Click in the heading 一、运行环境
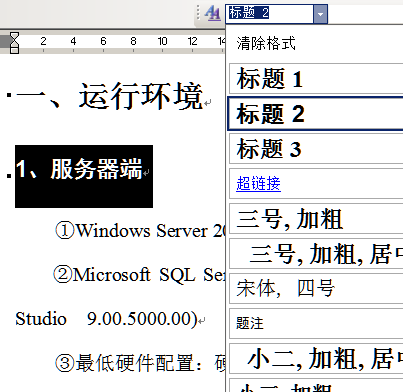 109,96
